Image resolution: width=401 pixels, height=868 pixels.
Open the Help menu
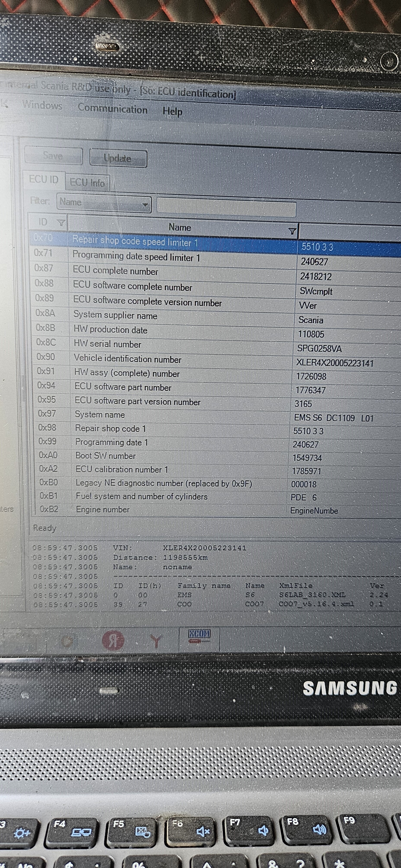[x=173, y=111]
